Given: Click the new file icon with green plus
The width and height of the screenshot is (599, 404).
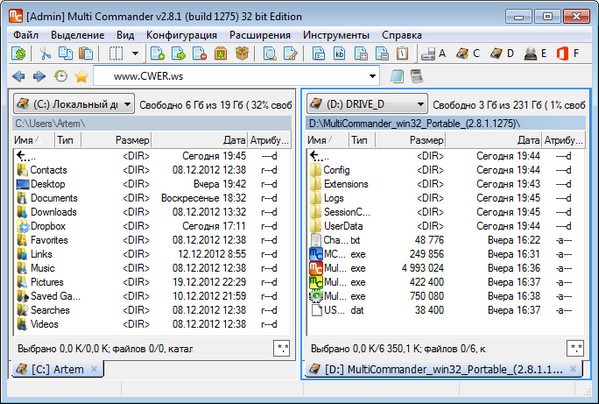Looking at the screenshot, I should (157, 53).
